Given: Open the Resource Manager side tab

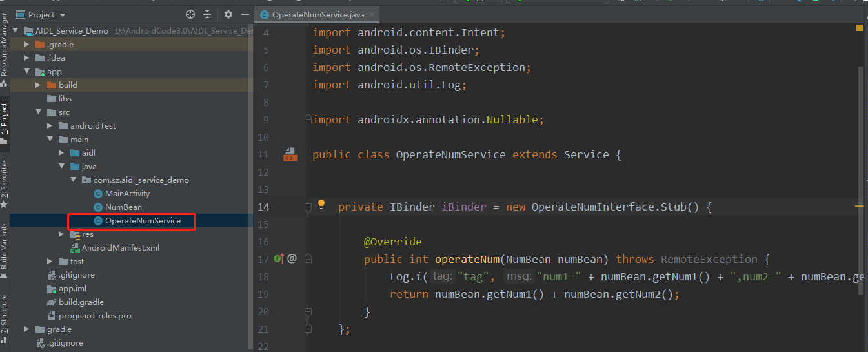Looking at the screenshot, I should tap(5, 50).
